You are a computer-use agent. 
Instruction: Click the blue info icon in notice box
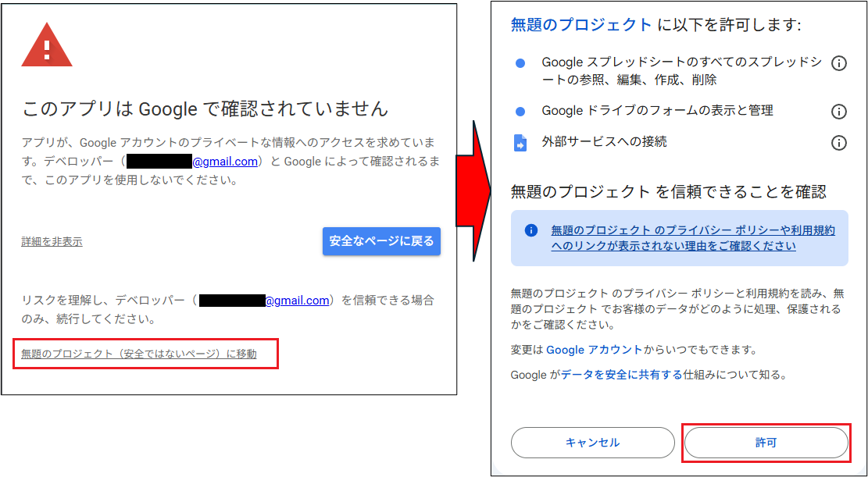pyautogui.click(x=531, y=230)
